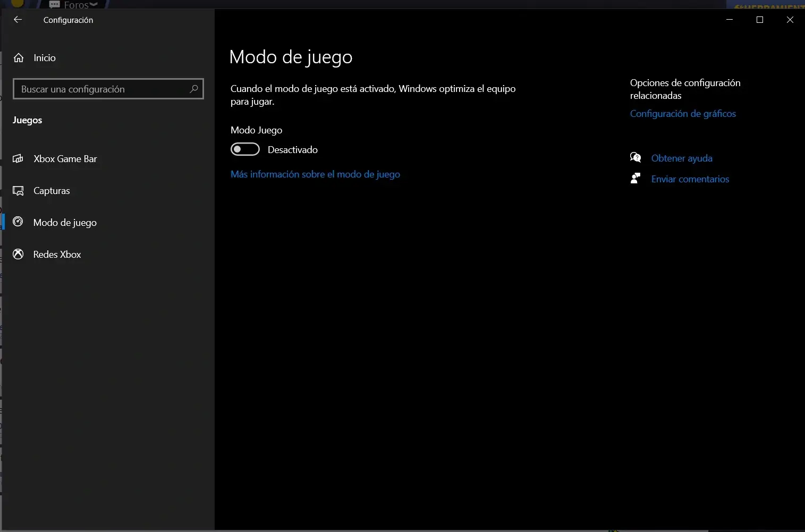Screen dimensions: 805x532
Task: Click the Foros tab behind the window
Action: coord(74,4)
